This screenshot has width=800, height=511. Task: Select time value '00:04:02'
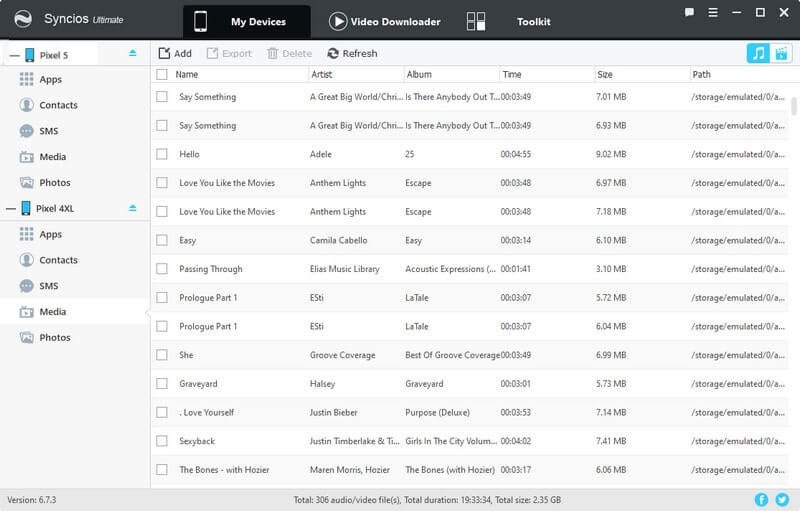click(515, 441)
